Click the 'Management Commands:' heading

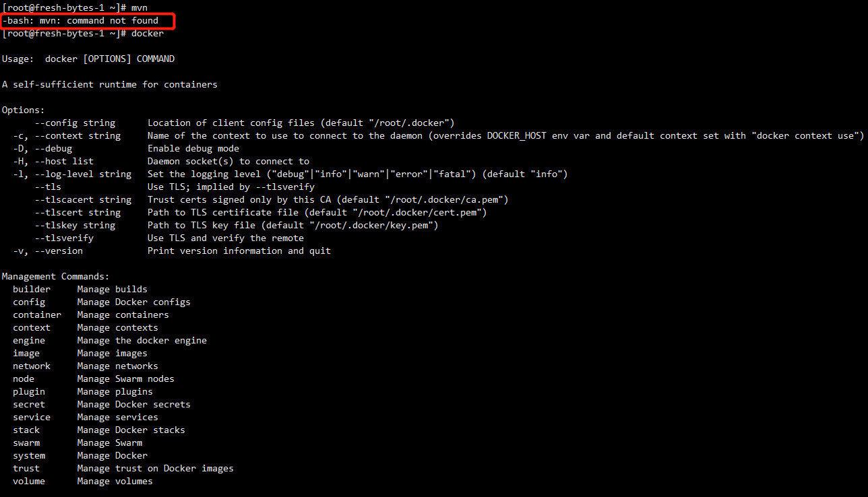pos(55,277)
